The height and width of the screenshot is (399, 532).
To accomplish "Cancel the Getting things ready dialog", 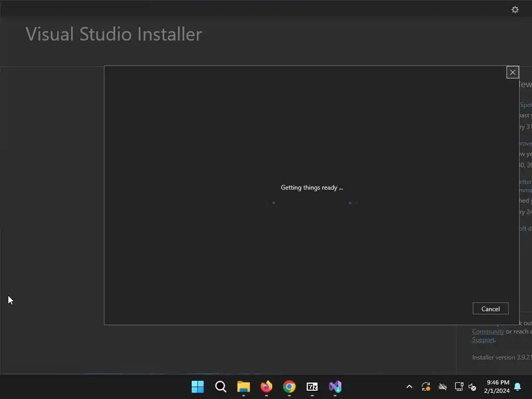I will pyautogui.click(x=490, y=309).
